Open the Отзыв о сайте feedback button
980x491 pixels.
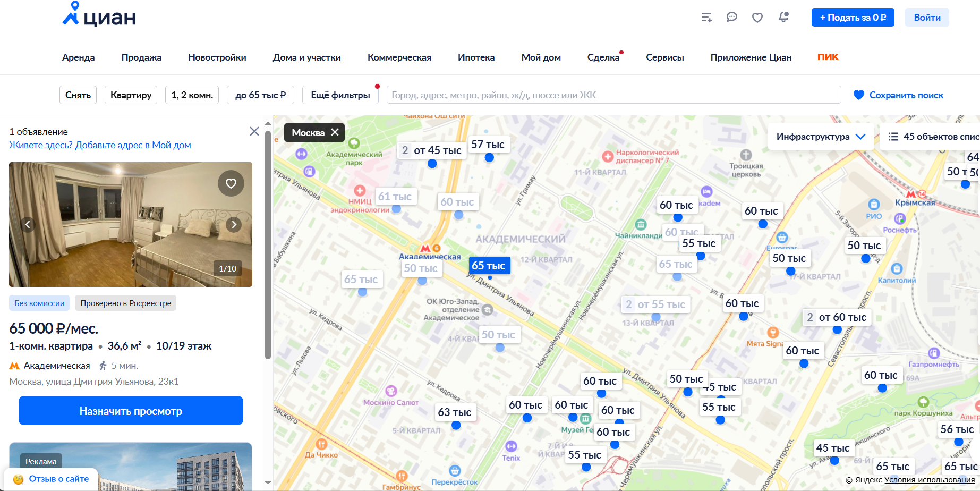coord(52,479)
